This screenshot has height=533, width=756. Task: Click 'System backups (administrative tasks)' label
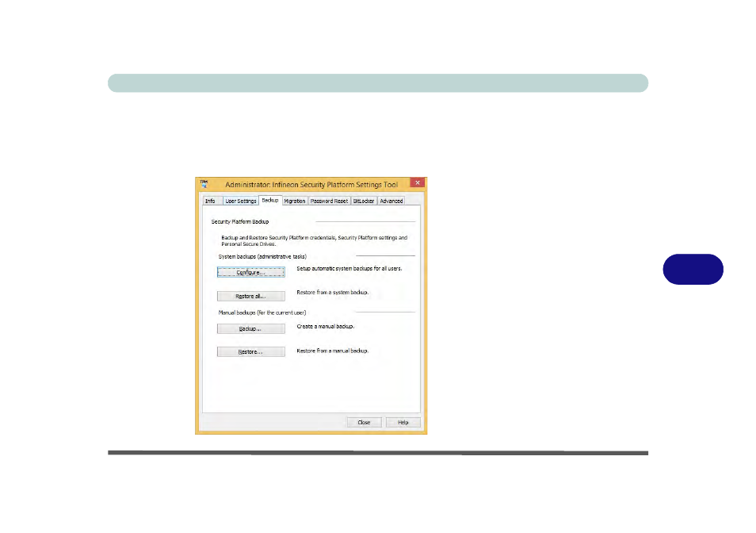[x=262, y=257]
